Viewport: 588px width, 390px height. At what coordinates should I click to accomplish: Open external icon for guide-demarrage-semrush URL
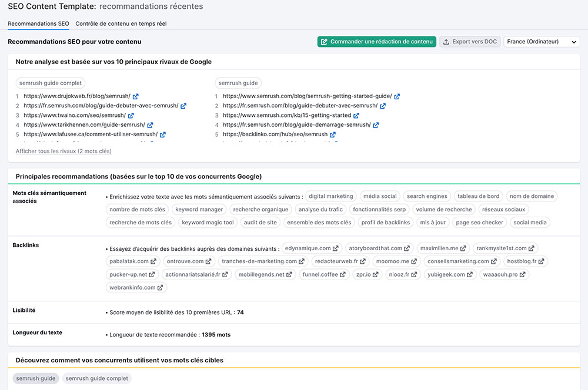pyautogui.click(x=376, y=125)
